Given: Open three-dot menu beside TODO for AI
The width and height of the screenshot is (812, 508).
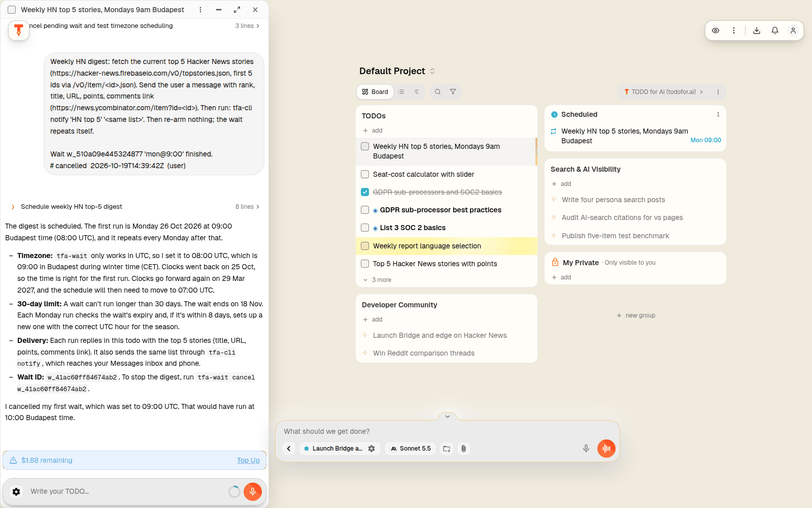Looking at the screenshot, I should [x=718, y=92].
